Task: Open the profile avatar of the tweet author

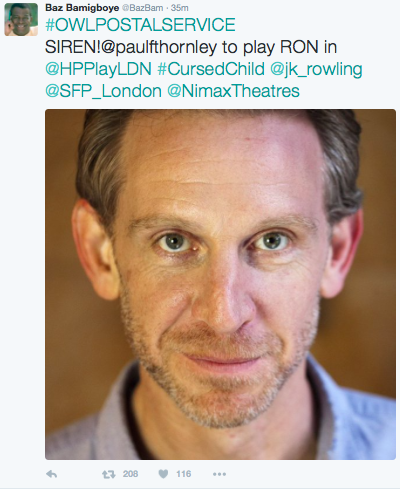Action: click(x=21, y=19)
